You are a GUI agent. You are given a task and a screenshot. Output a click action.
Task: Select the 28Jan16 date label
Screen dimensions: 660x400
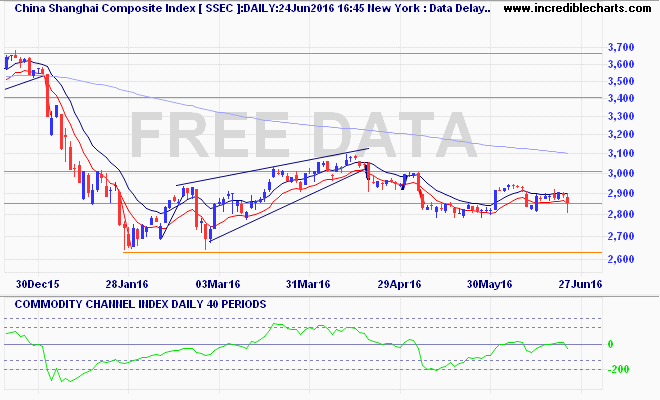(x=127, y=284)
